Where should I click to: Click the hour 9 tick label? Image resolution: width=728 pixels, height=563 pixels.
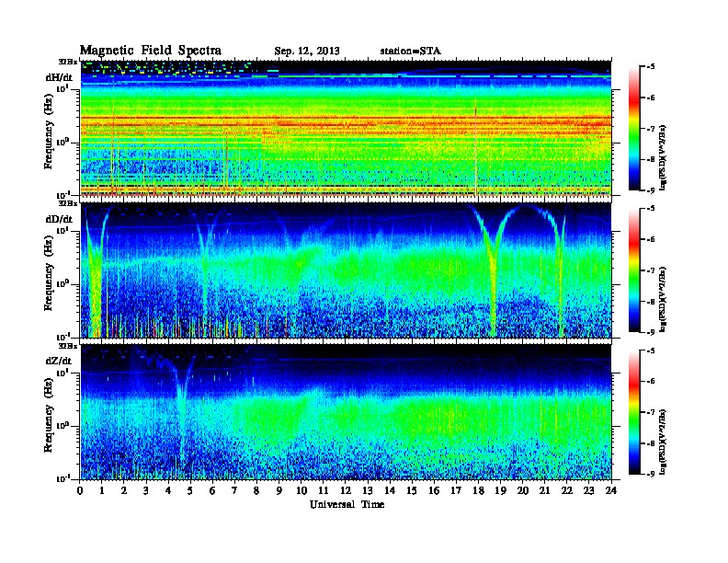click(279, 490)
